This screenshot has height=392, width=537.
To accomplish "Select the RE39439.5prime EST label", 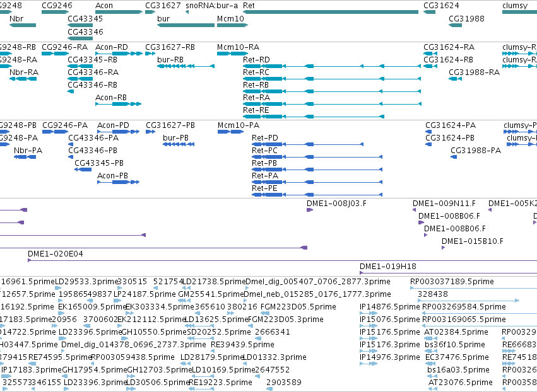I will [x=242, y=345].
